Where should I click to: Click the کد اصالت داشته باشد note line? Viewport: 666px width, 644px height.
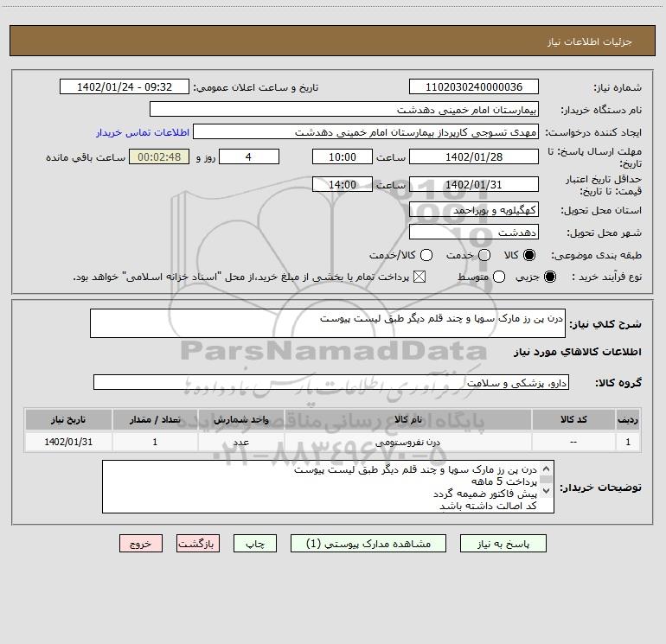[488, 506]
